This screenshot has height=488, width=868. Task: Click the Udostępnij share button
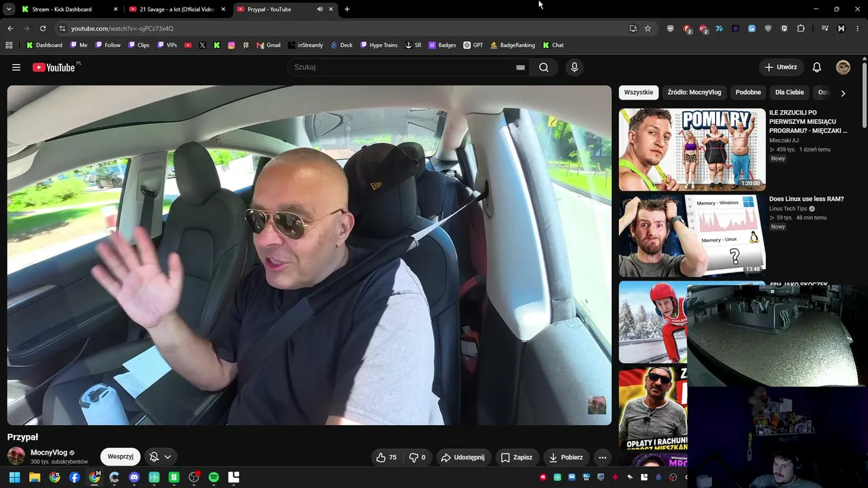463,457
